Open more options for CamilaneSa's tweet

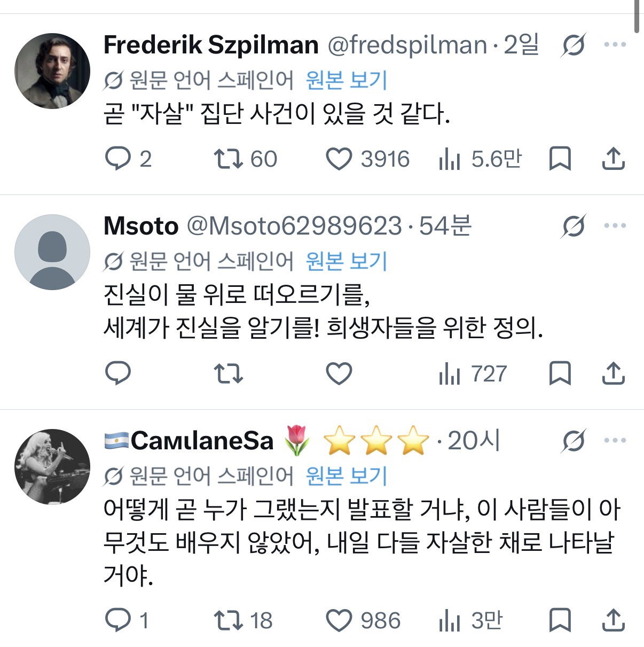coord(615,441)
